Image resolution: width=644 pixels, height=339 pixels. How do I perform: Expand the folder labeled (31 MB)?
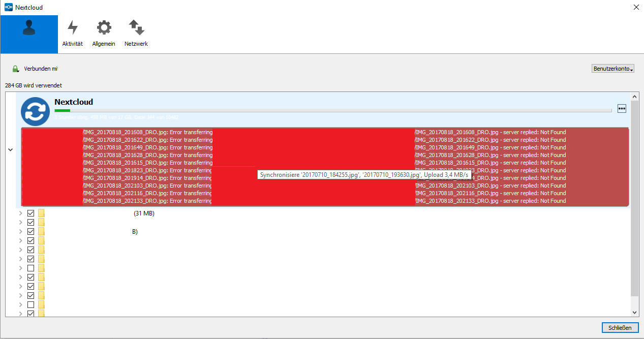[x=21, y=213]
